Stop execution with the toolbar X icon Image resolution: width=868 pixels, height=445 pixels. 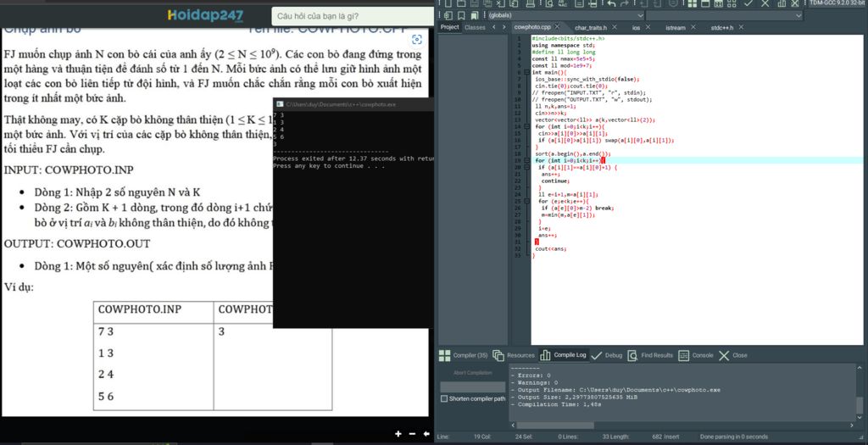[x=765, y=3]
